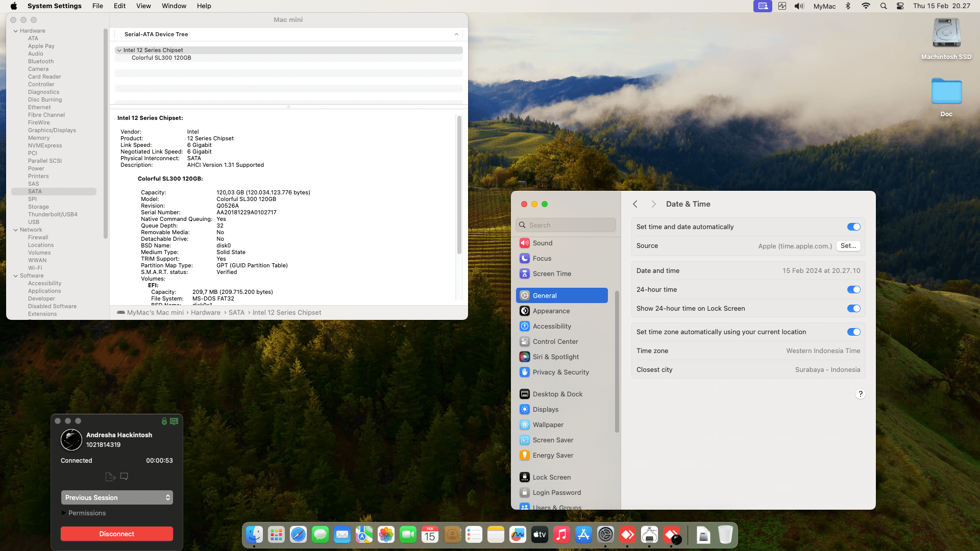The height and width of the screenshot is (551, 980).
Task: Toggle Set time and date automatically
Action: (854, 227)
